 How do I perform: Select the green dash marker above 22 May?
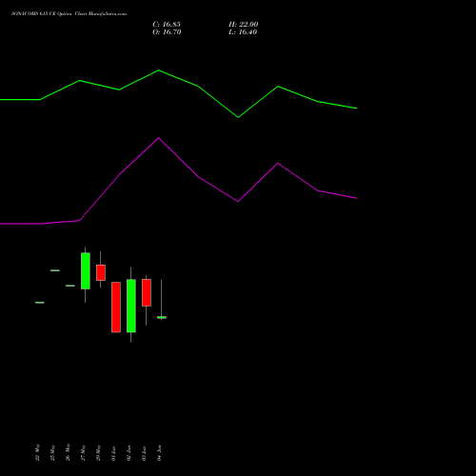pyautogui.click(x=40, y=303)
